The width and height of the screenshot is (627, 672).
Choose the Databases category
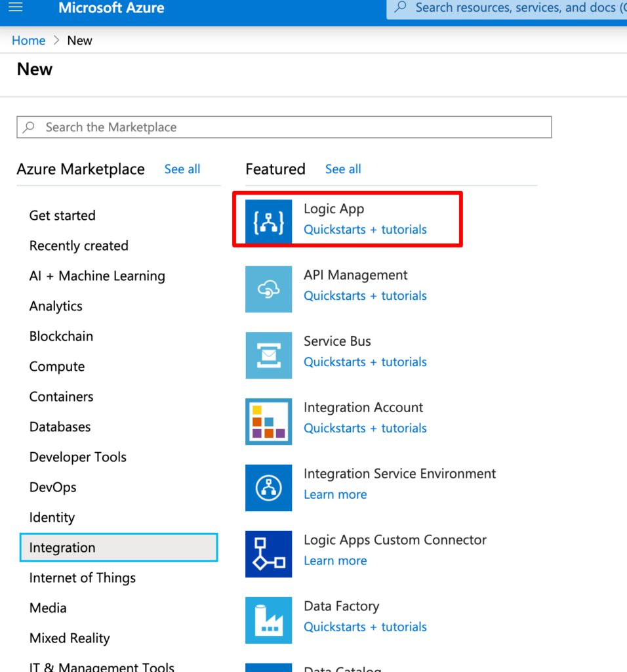click(60, 427)
